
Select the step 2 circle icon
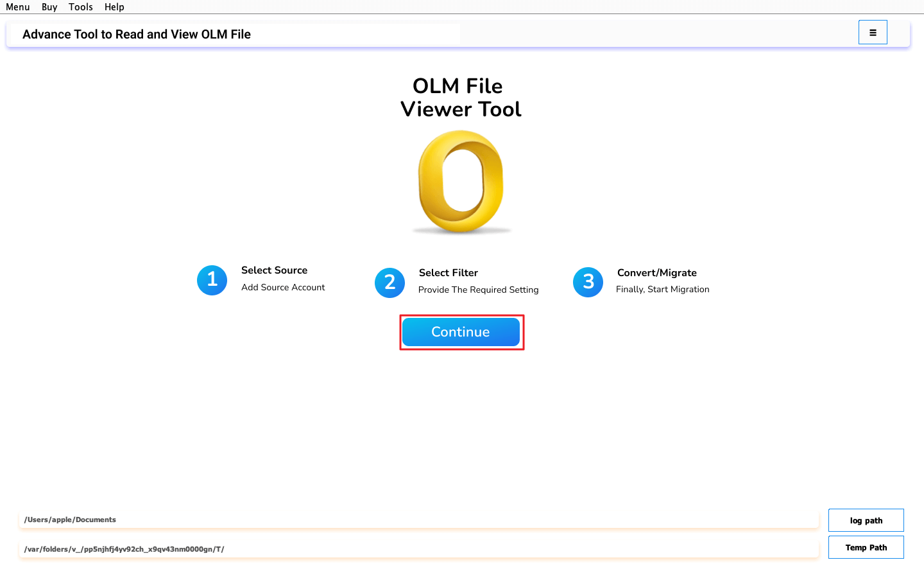[x=389, y=283]
